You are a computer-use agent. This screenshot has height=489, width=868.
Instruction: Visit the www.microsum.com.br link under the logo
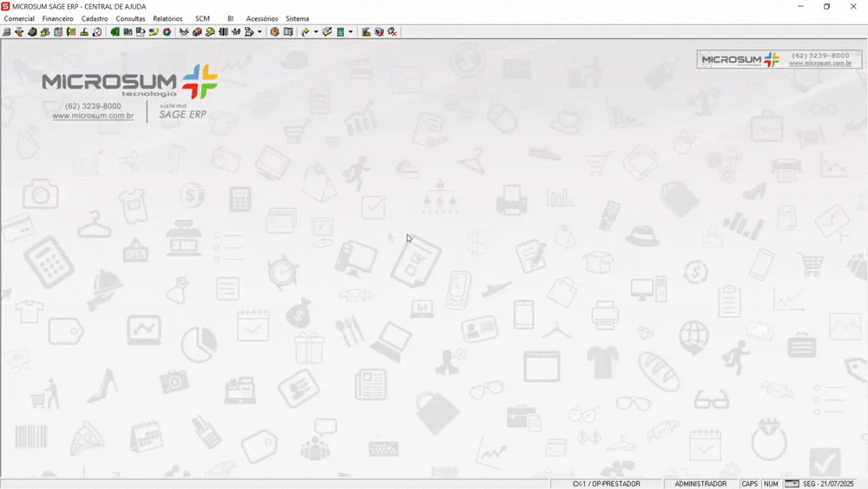coord(93,116)
